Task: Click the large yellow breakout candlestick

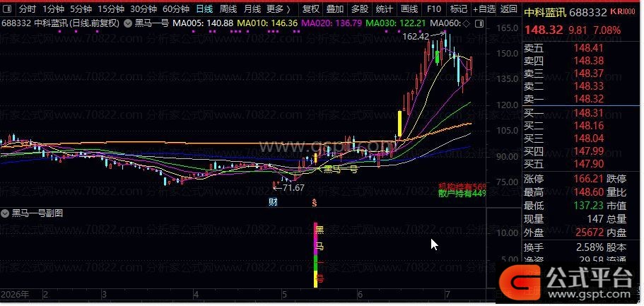Action: tap(399, 124)
